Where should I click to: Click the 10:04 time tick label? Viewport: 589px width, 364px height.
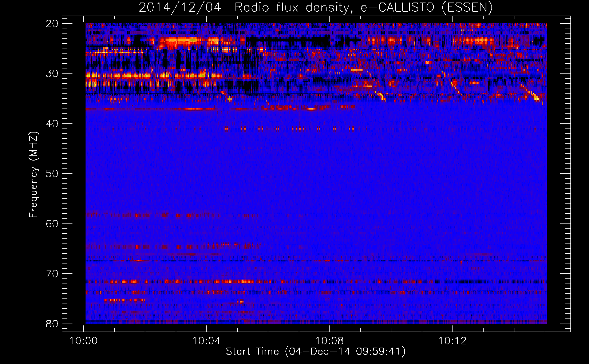pyautogui.click(x=207, y=341)
